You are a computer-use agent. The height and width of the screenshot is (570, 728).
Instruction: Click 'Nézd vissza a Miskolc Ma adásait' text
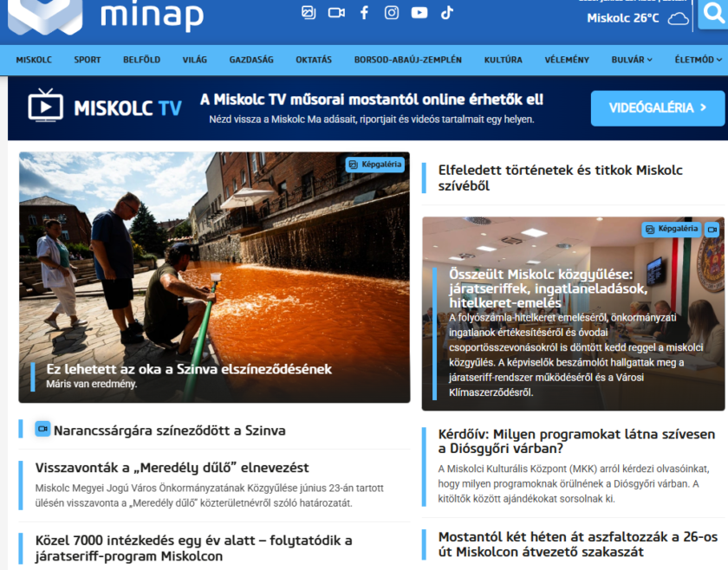tap(372, 120)
